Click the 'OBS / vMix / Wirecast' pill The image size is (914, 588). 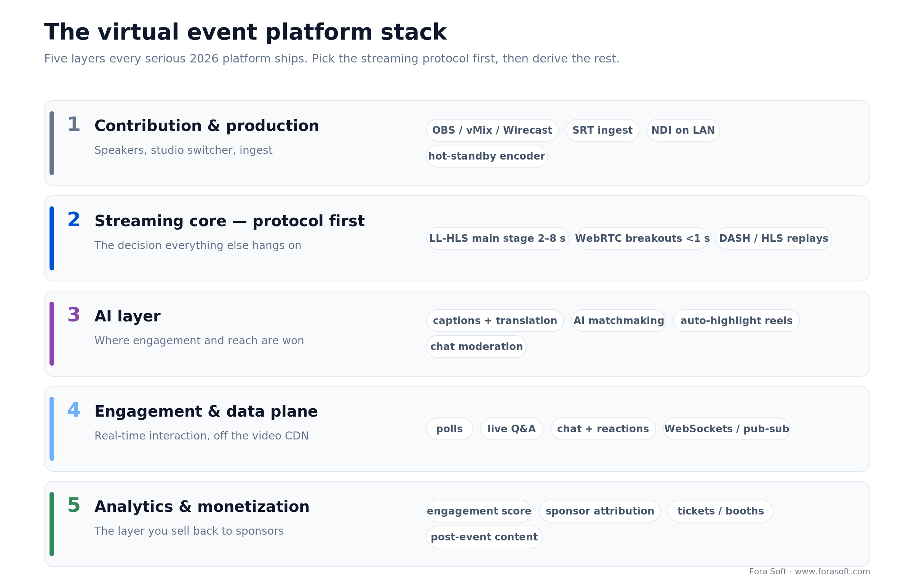pos(492,130)
